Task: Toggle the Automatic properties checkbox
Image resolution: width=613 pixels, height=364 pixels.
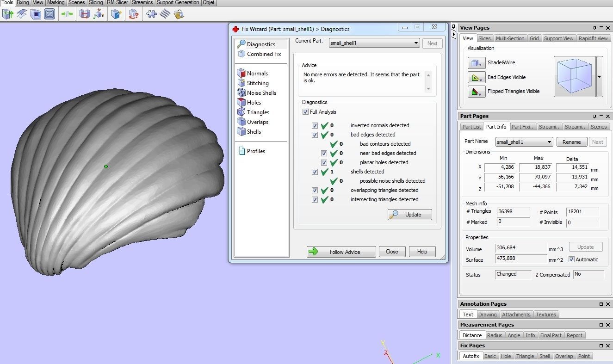Action: coord(572,259)
